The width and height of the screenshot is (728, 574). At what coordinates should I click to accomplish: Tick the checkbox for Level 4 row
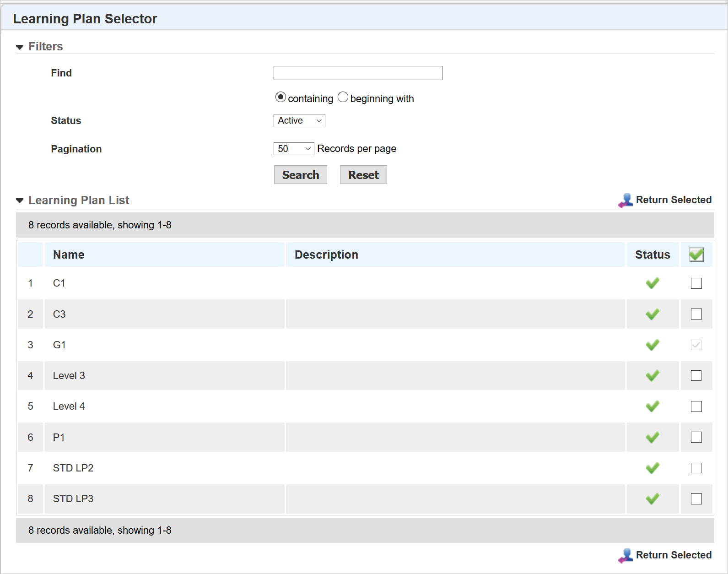(x=696, y=406)
